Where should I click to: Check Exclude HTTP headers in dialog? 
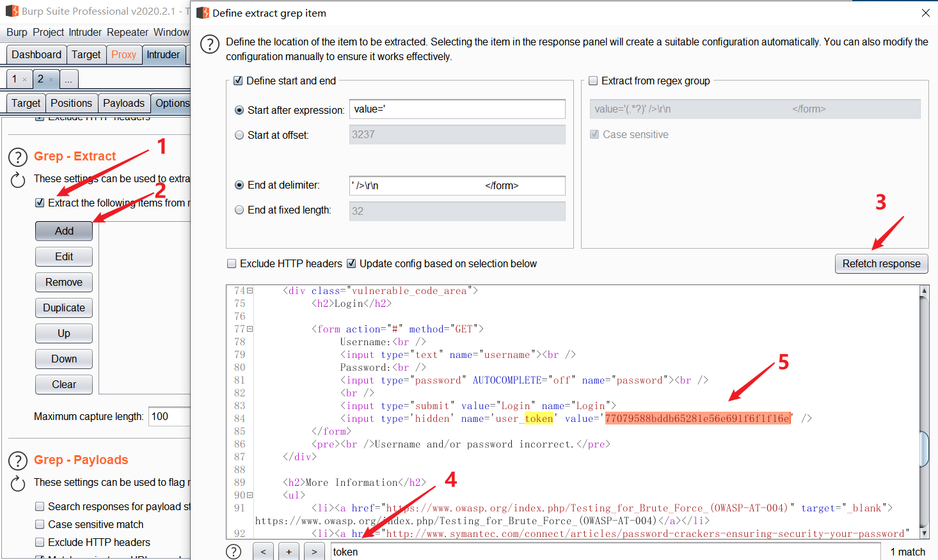pos(232,263)
